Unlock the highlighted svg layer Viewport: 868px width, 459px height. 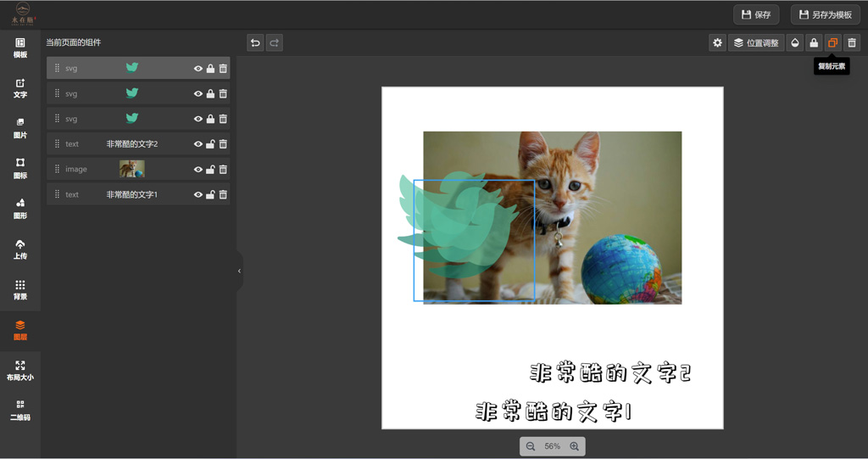tap(210, 69)
